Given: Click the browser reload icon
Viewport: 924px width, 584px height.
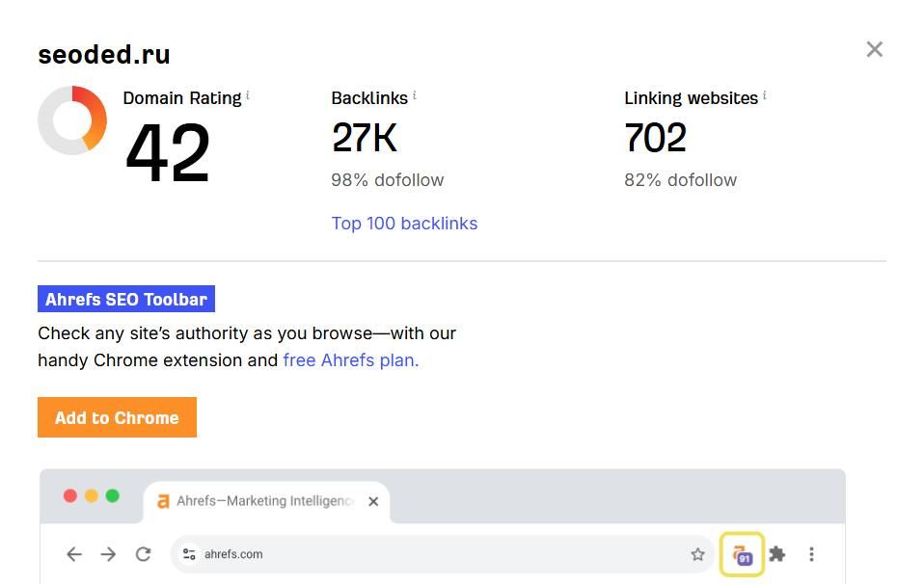Looking at the screenshot, I should click(x=143, y=554).
